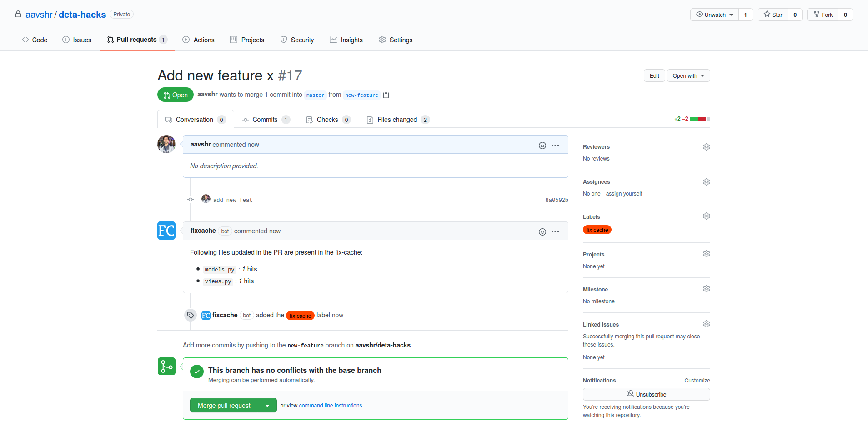
Task: Switch to Checks tab
Action: (x=328, y=120)
